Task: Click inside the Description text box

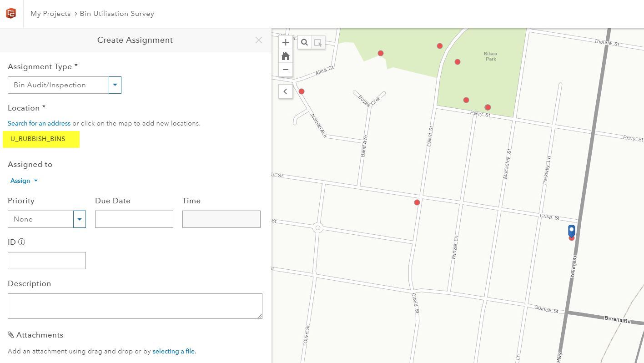Action: [x=135, y=306]
